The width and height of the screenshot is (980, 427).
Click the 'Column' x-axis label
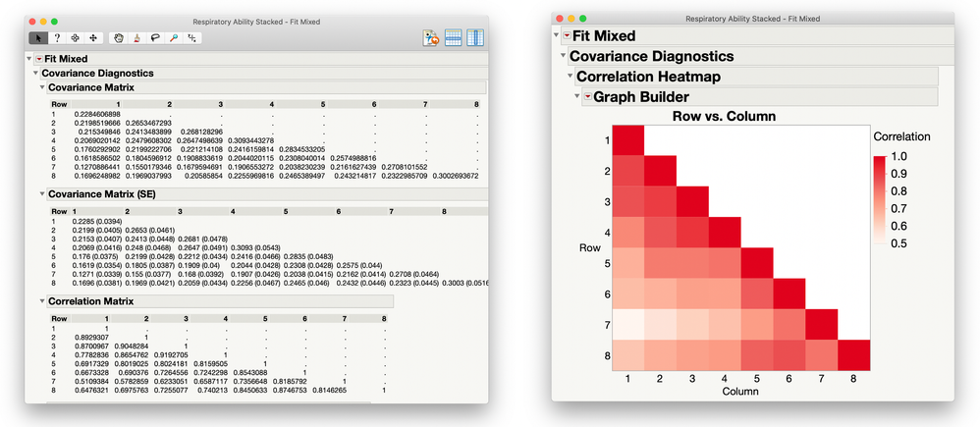point(740,392)
